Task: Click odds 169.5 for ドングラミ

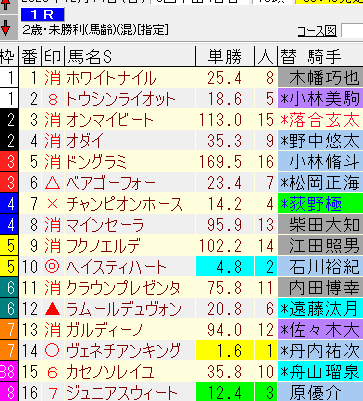Action: click(220, 162)
